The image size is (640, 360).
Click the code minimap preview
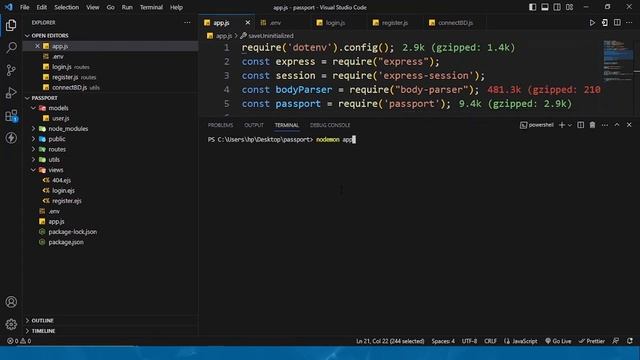pyautogui.click(x=617, y=60)
